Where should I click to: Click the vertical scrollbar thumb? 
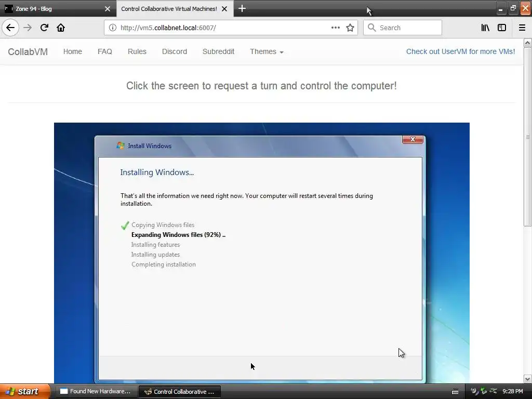pos(528,137)
